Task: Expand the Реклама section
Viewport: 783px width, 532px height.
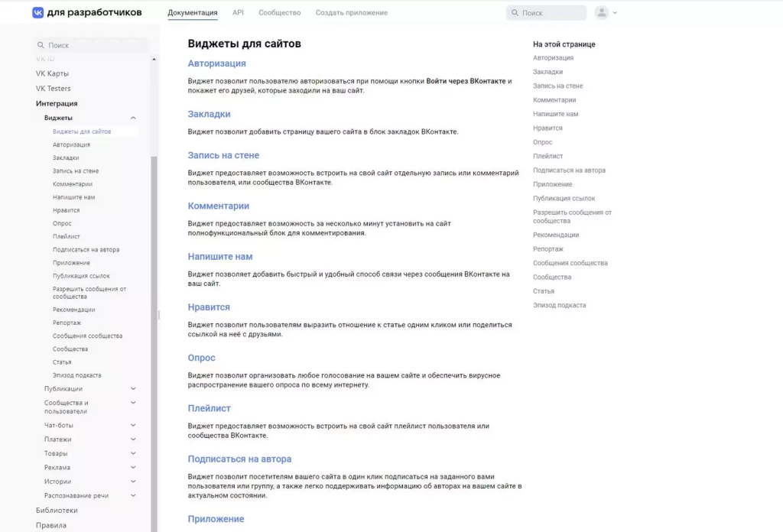Action: tap(133, 467)
